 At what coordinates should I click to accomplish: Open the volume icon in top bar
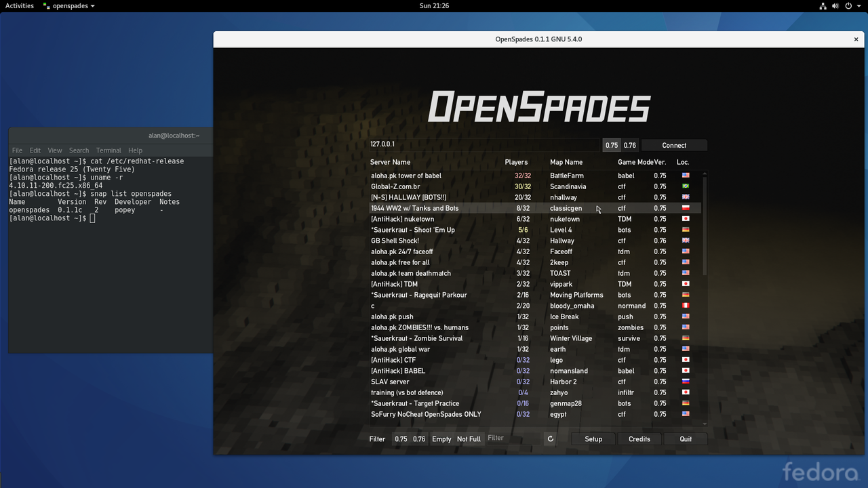835,5
